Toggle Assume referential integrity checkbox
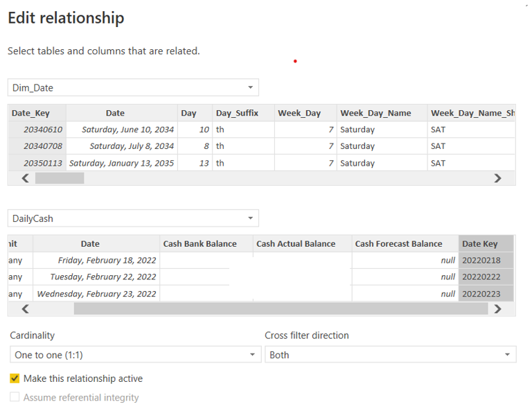 (x=15, y=396)
